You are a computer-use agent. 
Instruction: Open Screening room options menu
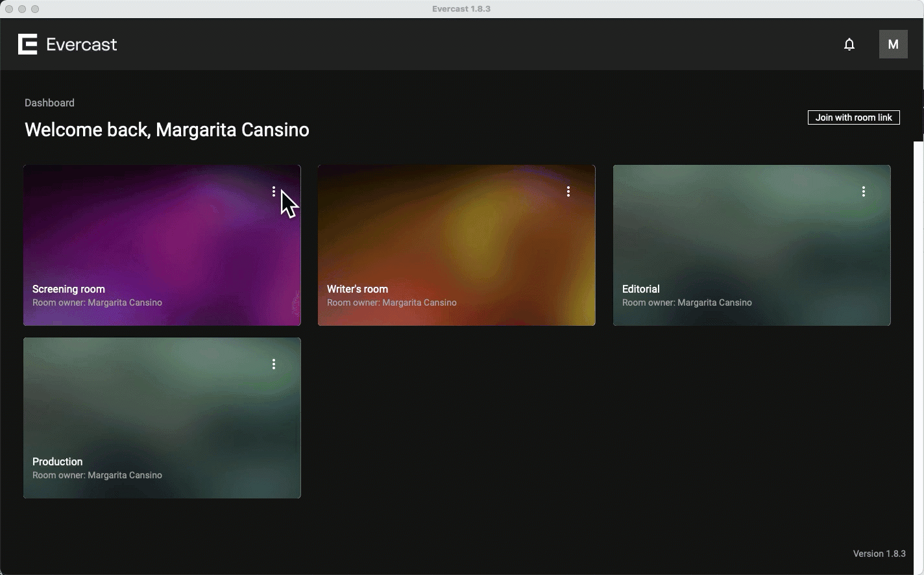pyautogui.click(x=274, y=191)
